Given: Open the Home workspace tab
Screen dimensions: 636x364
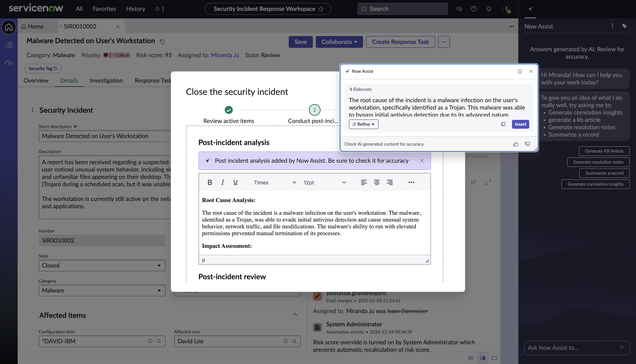Looking at the screenshot, I should coord(33,26).
